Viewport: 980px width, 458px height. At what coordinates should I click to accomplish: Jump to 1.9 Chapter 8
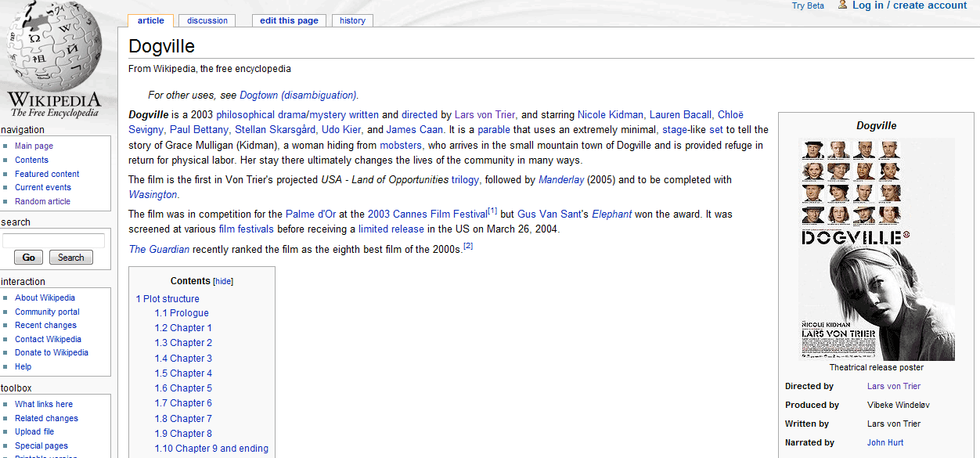pos(183,434)
